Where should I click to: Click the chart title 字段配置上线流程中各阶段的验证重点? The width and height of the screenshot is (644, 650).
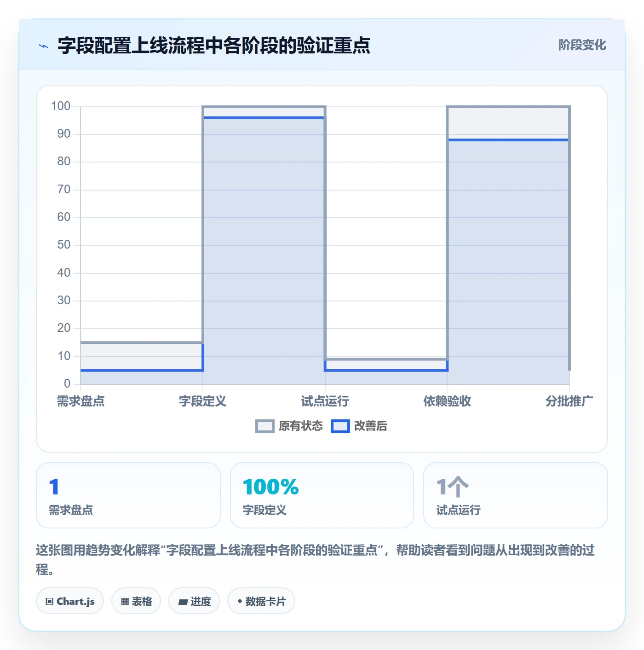[x=214, y=46]
